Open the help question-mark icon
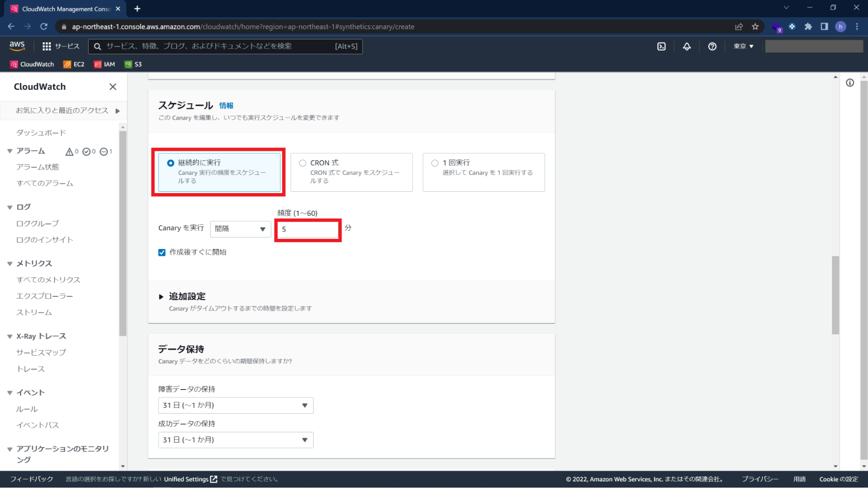The height and width of the screenshot is (488, 868). pos(712,46)
